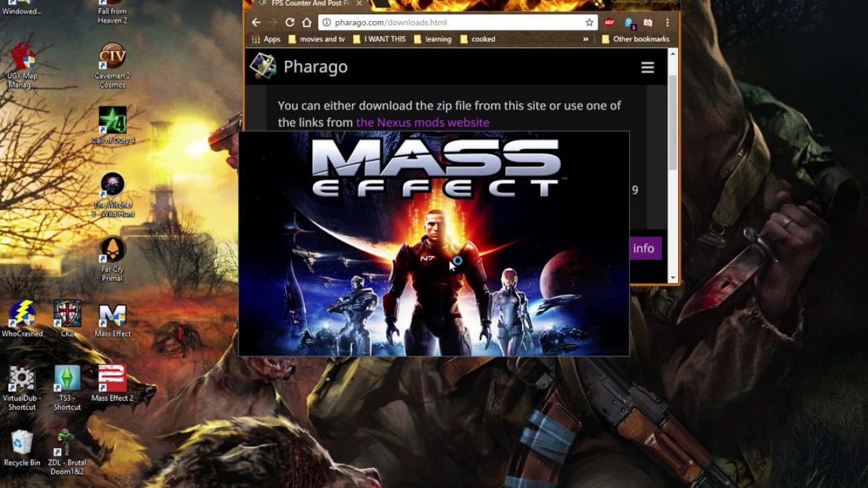
Task: Select the Mass Effect 2 desktop shortcut
Action: tap(113, 384)
